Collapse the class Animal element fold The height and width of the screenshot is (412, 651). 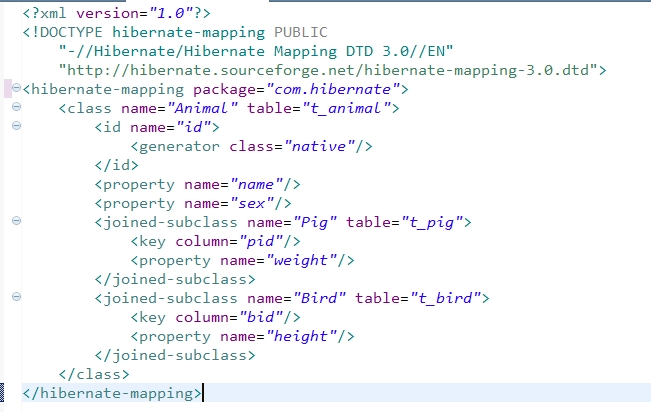tap(16, 107)
